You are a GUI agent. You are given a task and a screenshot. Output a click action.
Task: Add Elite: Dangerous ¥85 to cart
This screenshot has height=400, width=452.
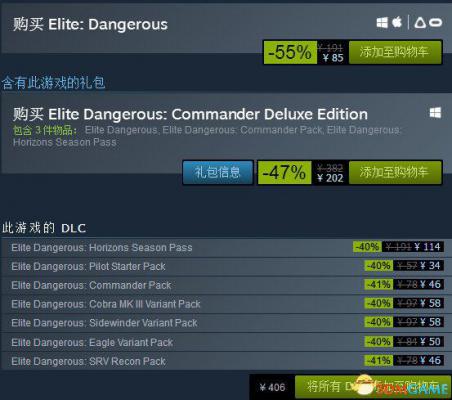(x=395, y=52)
